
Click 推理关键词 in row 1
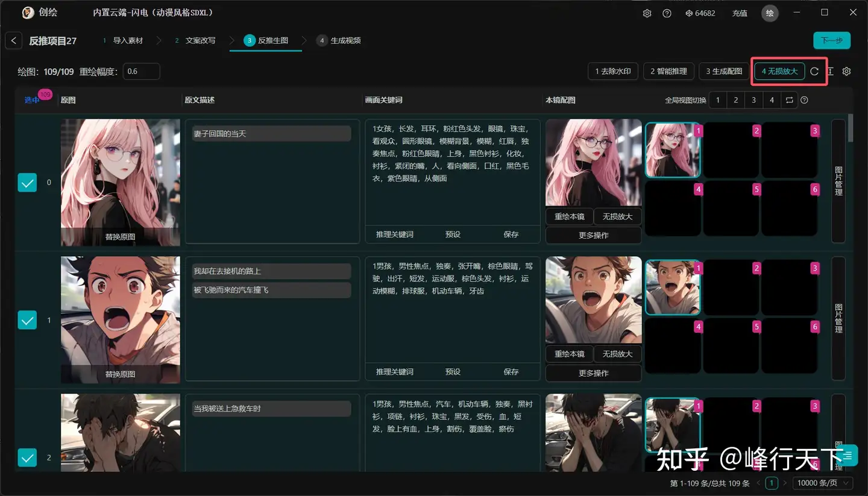(x=395, y=372)
